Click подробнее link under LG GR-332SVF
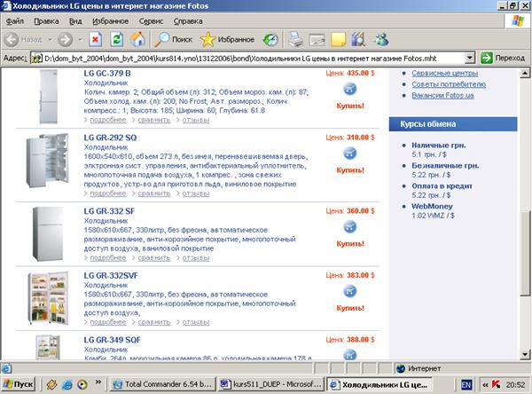The width and height of the screenshot is (532, 394). [108, 322]
